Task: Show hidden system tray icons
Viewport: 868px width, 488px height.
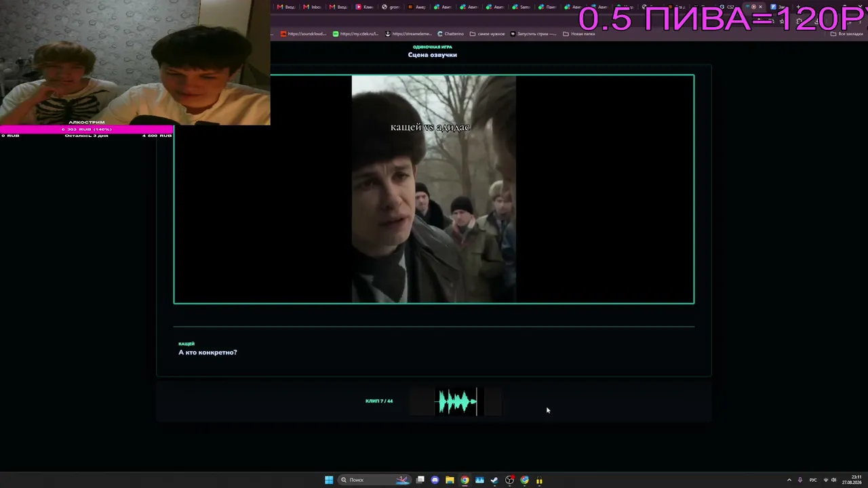Action: [x=789, y=480]
